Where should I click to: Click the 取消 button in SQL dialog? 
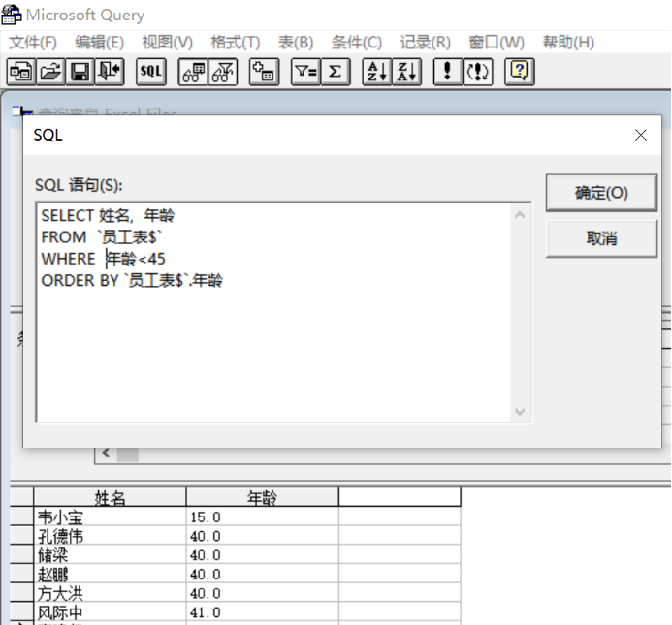[601, 238]
